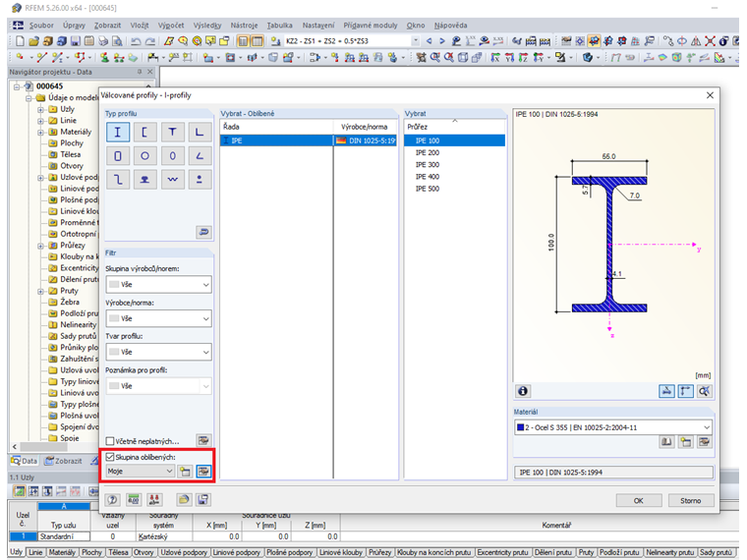Screen dimensions: 747x560
Task: Click the zoom reset icon under preview
Action: click(704, 391)
